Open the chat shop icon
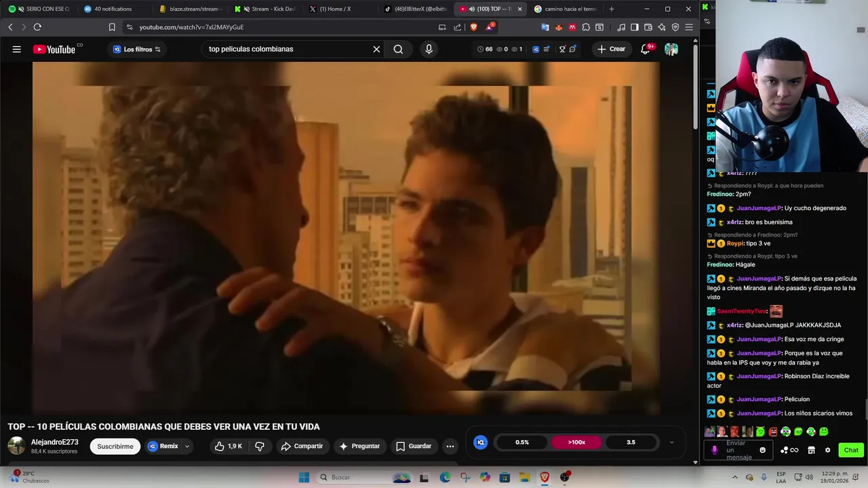The width and height of the screenshot is (868, 488). (811, 450)
